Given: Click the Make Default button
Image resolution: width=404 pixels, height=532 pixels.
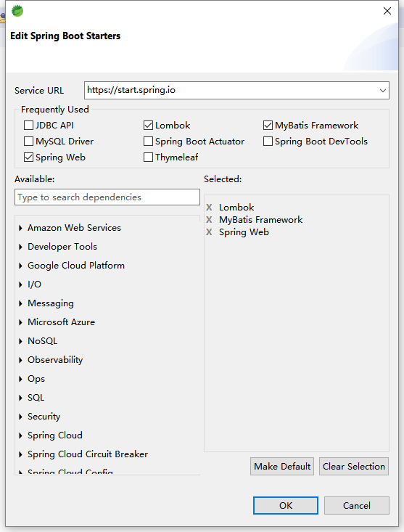Looking at the screenshot, I should [282, 467].
